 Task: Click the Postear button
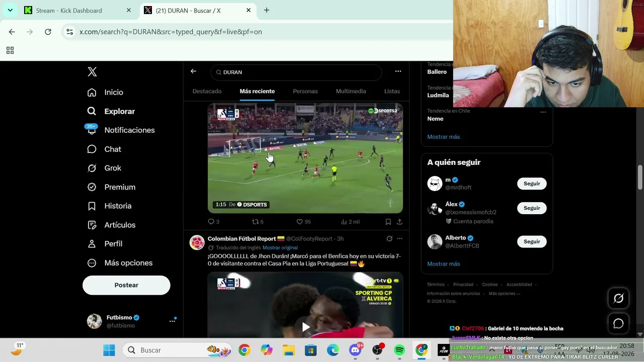[126, 285]
